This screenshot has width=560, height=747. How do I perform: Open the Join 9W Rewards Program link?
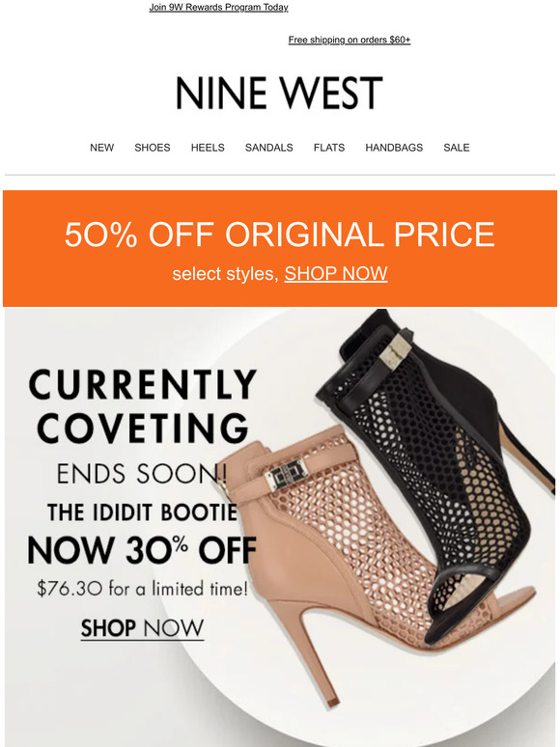[x=218, y=8]
